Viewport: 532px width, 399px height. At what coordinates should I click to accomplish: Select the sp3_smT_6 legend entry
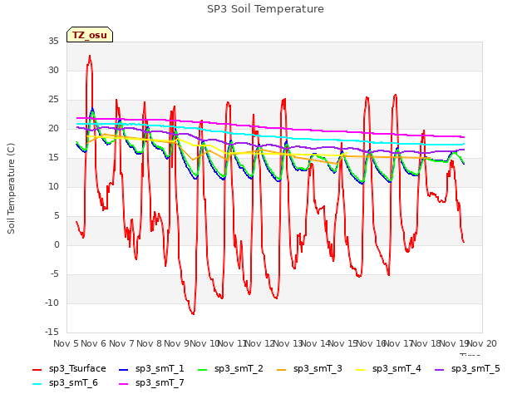65,382
